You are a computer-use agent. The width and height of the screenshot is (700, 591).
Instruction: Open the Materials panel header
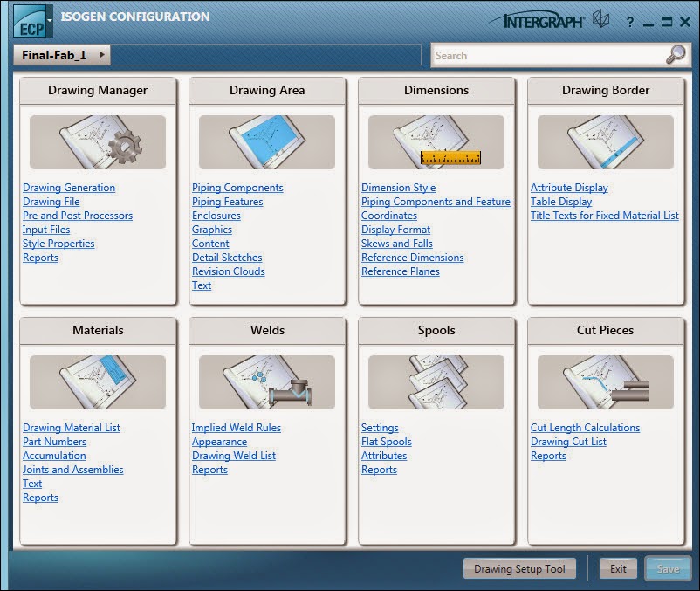98,331
